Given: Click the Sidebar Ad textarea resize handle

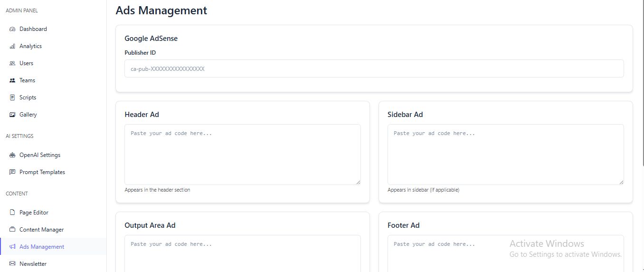Looking at the screenshot, I should pos(621,182).
